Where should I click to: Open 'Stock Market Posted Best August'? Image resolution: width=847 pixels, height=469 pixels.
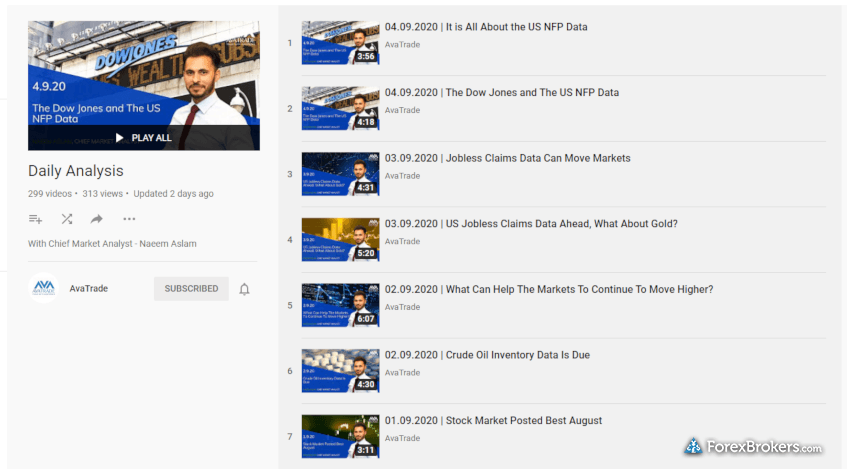pyautogui.click(x=493, y=420)
